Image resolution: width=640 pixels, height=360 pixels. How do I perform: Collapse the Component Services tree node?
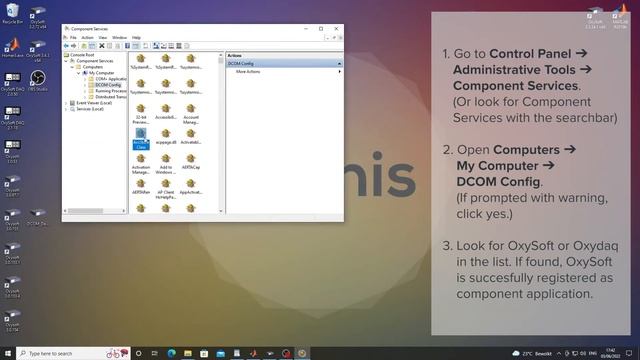(66, 61)
